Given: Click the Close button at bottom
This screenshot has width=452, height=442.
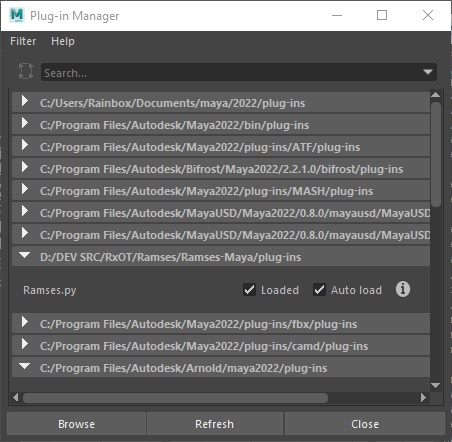Looking at the screenshot, I should pyautogui.click(x=365, y=424).
